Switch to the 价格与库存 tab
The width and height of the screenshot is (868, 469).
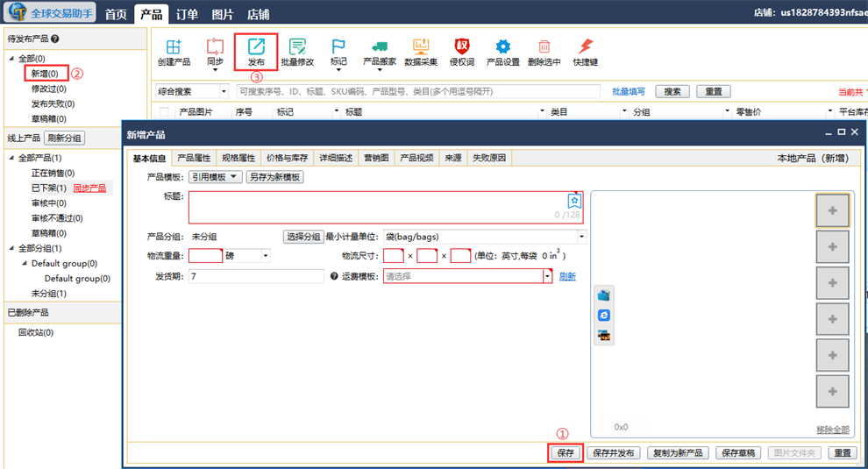point(288,158)
